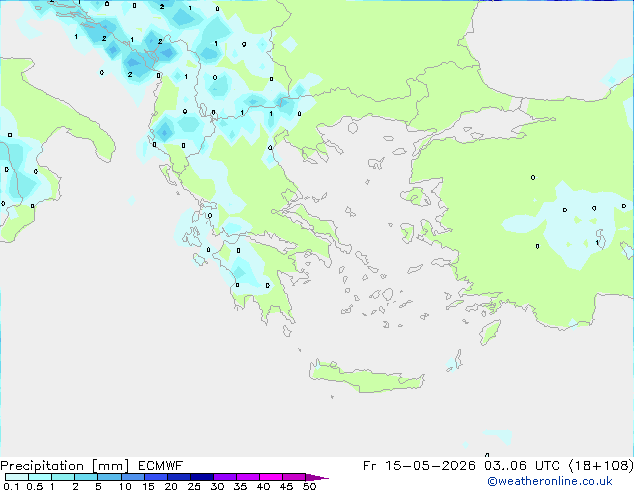Click the legend value '15'
Screen dimensions: 634x490
point(148,486)
